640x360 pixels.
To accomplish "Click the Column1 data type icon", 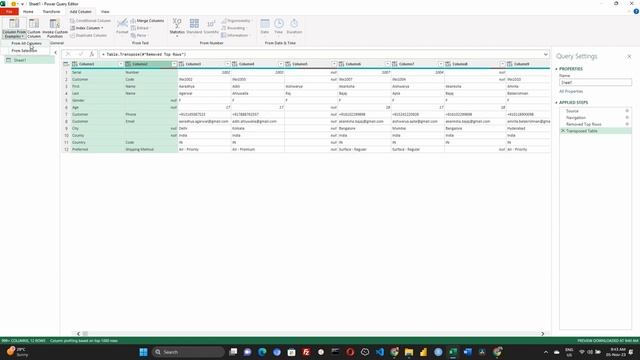I will pyautogui.click(x=75, y=64).
